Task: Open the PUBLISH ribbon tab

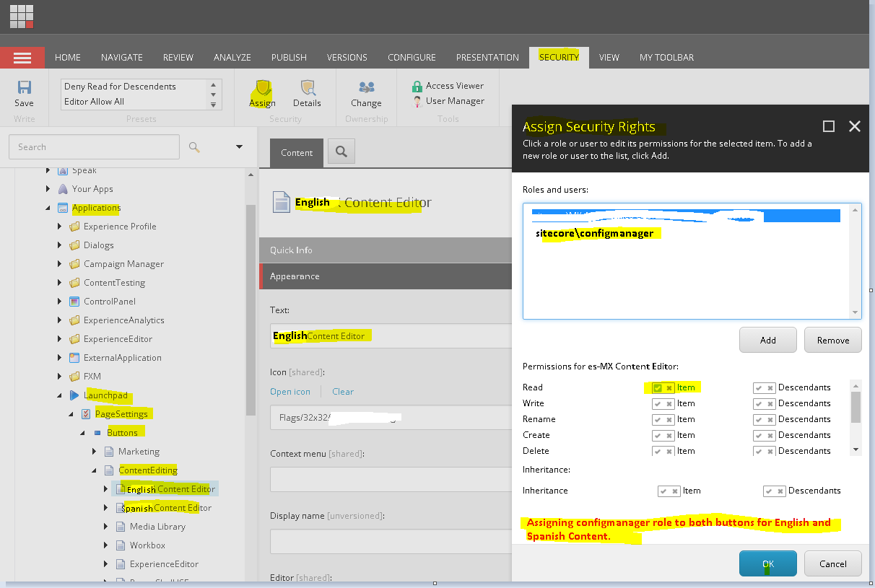Action: [x=289, y=58]
